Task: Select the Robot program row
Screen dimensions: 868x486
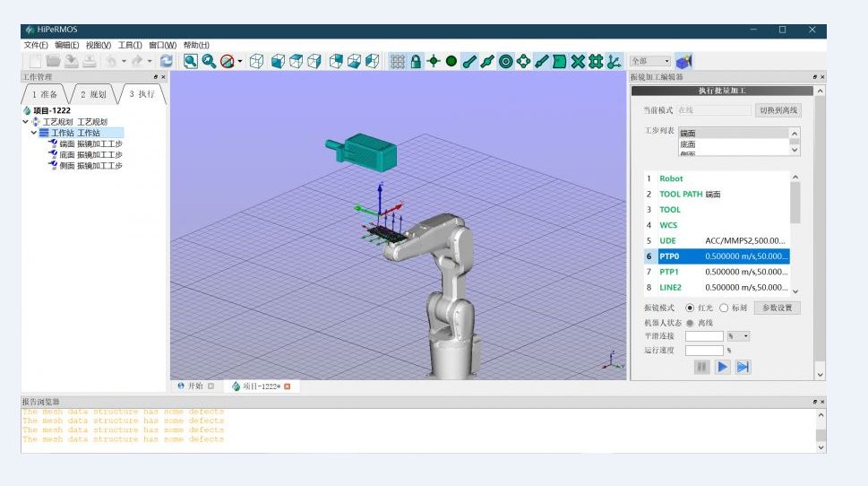Action: (717, 178)
